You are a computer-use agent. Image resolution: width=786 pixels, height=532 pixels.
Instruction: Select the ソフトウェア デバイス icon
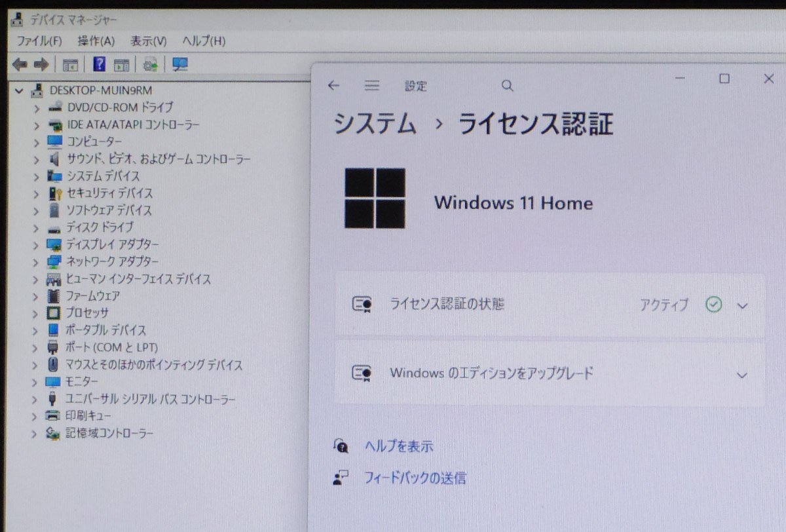(x=55, y=210)
